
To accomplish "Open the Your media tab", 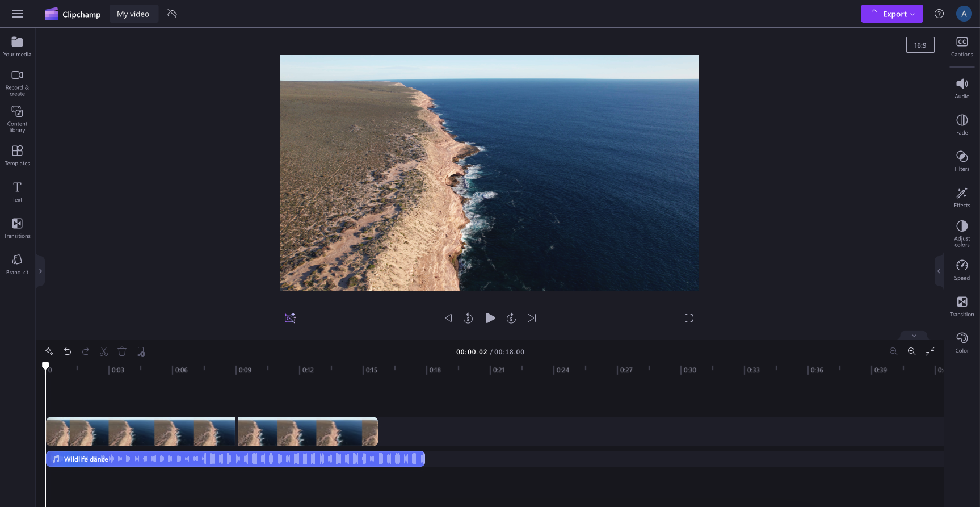I will coord(18,47).
